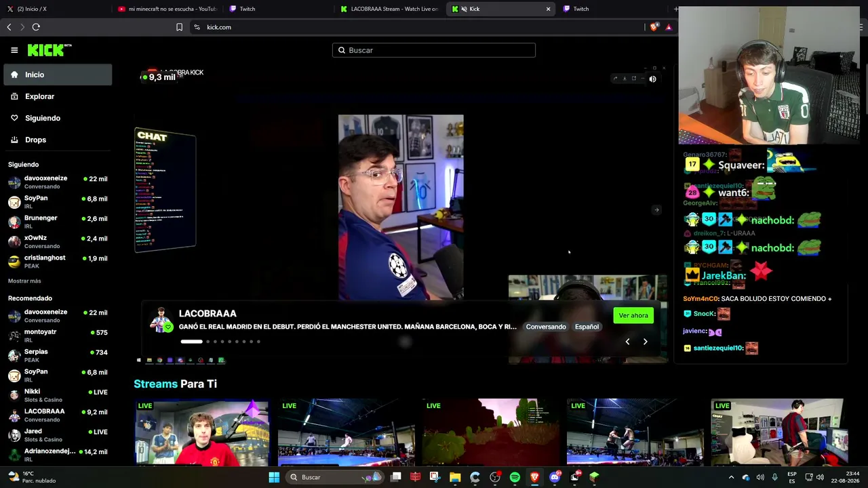
Task: Open fifth Streams Para Ti thumbnail
Action: pos(779,432)
